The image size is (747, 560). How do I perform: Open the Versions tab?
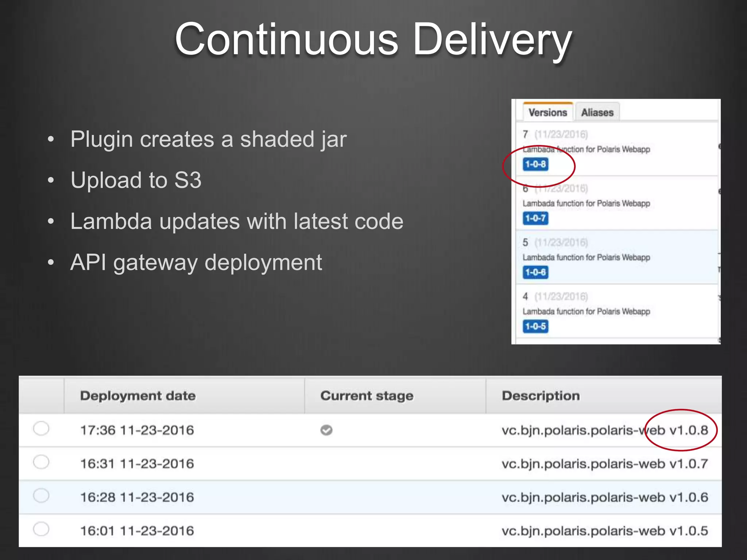548,112
